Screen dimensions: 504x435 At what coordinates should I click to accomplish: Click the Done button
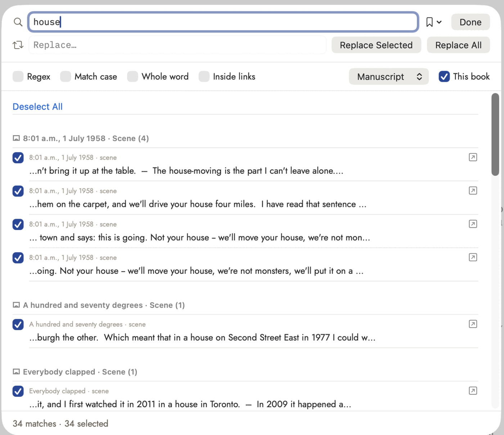tap(471, 22)
